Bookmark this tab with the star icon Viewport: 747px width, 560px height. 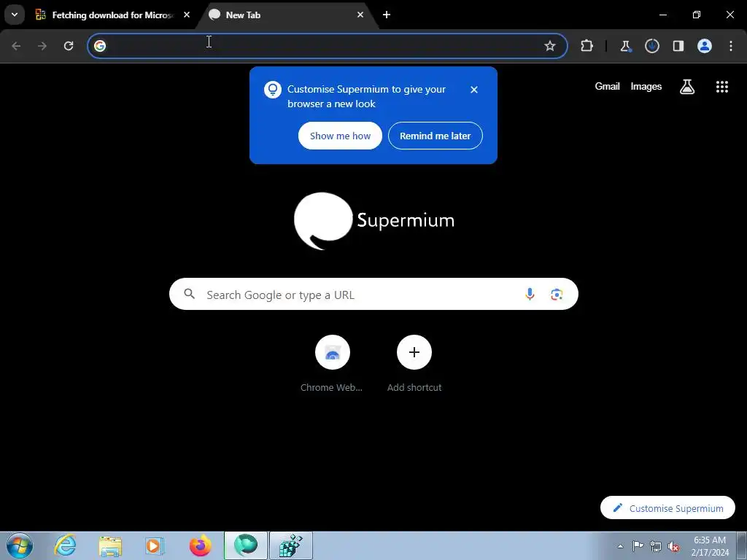tap(550, 46)
